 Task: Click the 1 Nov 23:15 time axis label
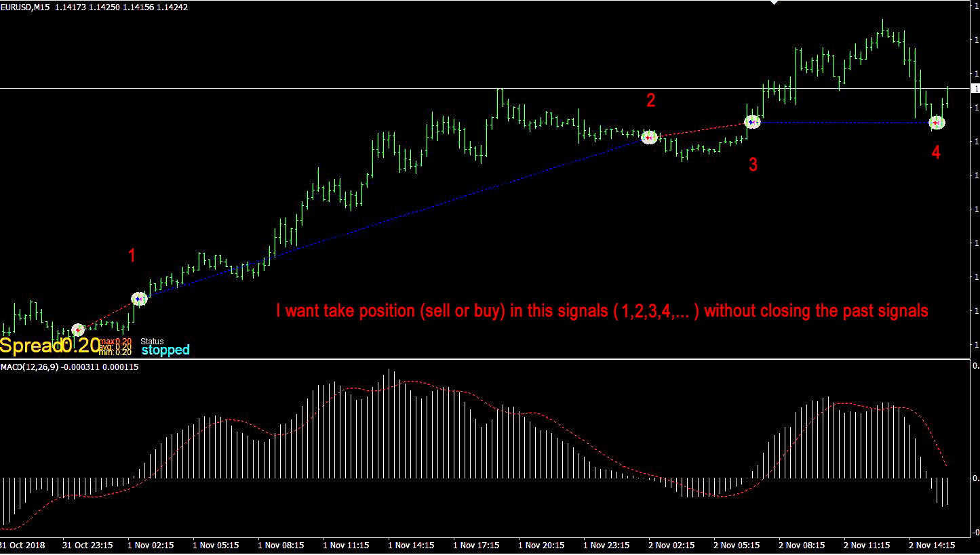[x=606, y=545]
